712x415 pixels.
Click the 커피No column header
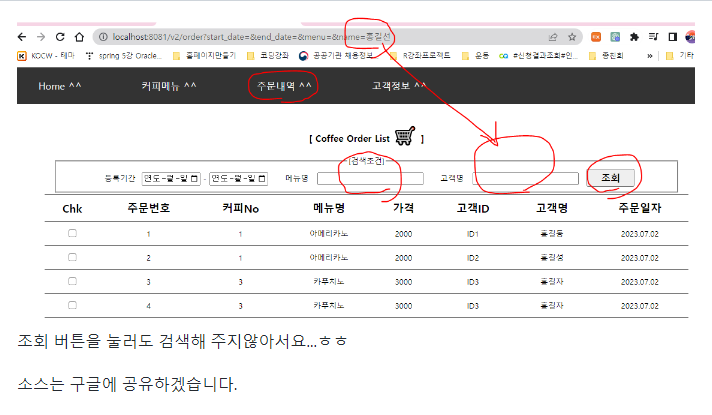[240, 208]
